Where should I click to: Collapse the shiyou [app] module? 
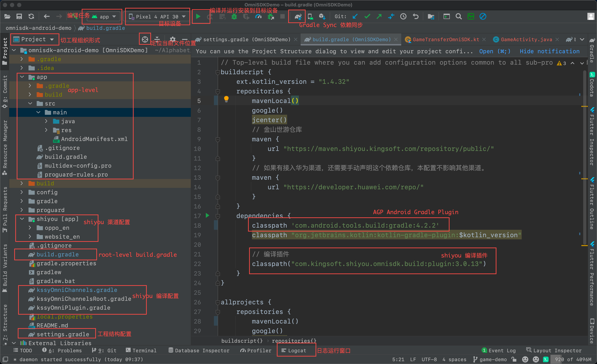click(x=22, y=219)
